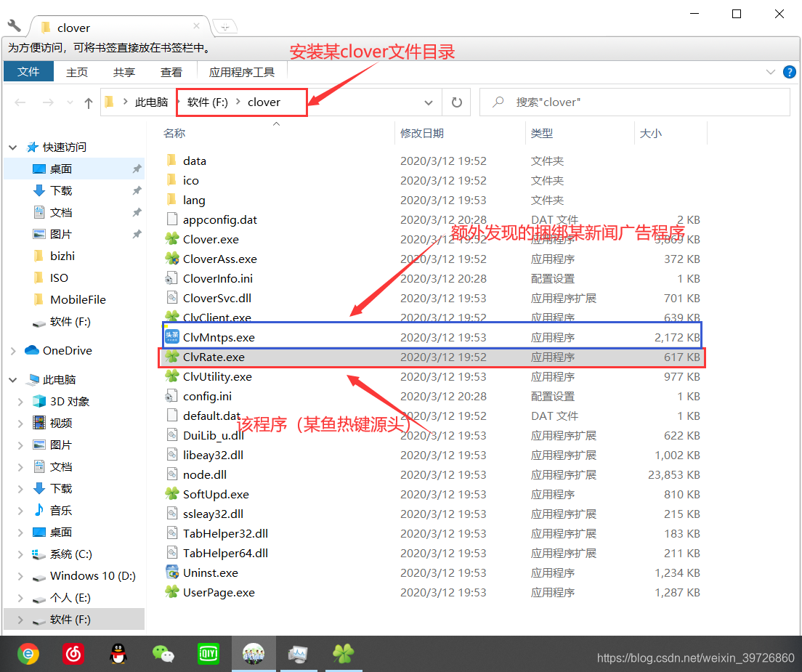Switch to the 主页 ribbon tab
The width and height of the screenshot is (802, 672).
pyautogui.click(x=77, y=72)
